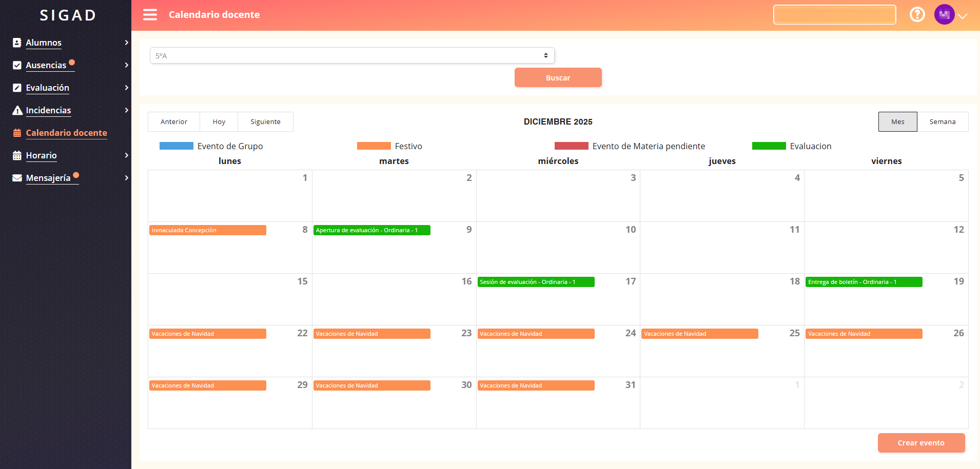Image resolution: width=980 pixels, height=469 pixels.
Task: Click the Ausencias checkmark icon
Action: [17, 66]
